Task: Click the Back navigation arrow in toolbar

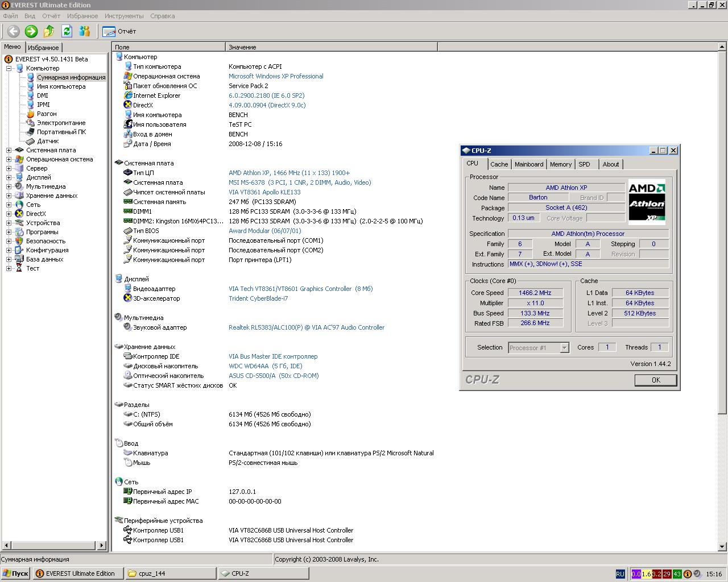Action: pyautogui.click(x=13, y=31)
